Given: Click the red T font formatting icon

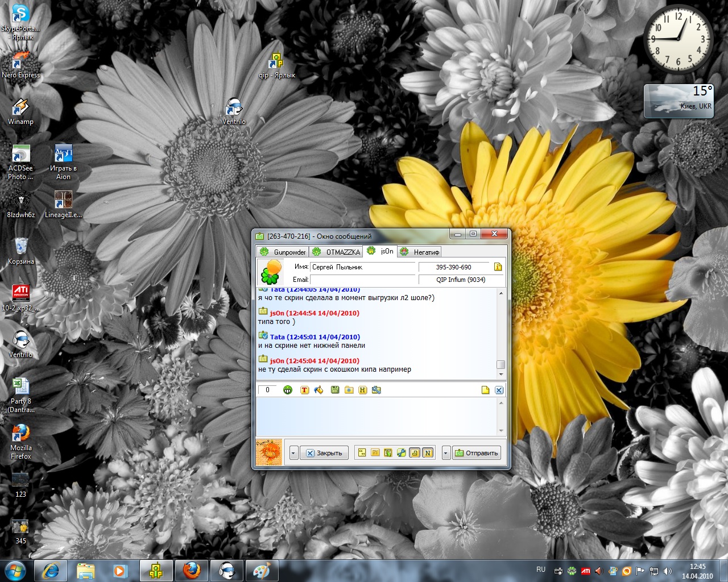Looking at the screenshot, I should point(304,390).
